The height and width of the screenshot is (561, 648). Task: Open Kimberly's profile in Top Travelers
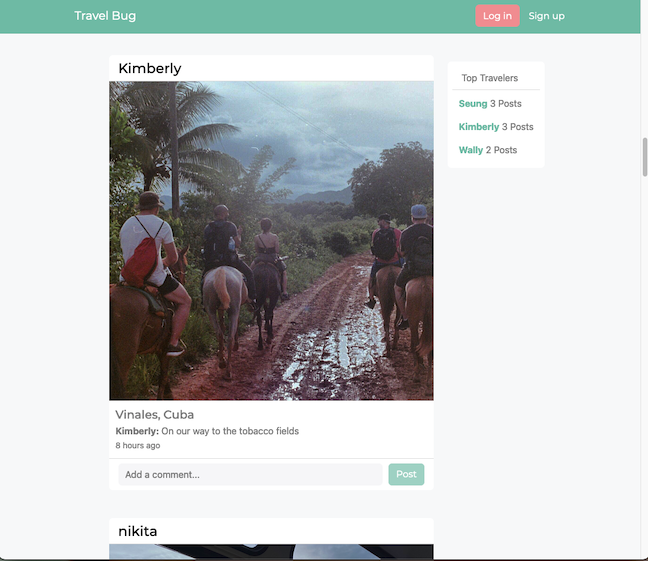coord(479,127)
